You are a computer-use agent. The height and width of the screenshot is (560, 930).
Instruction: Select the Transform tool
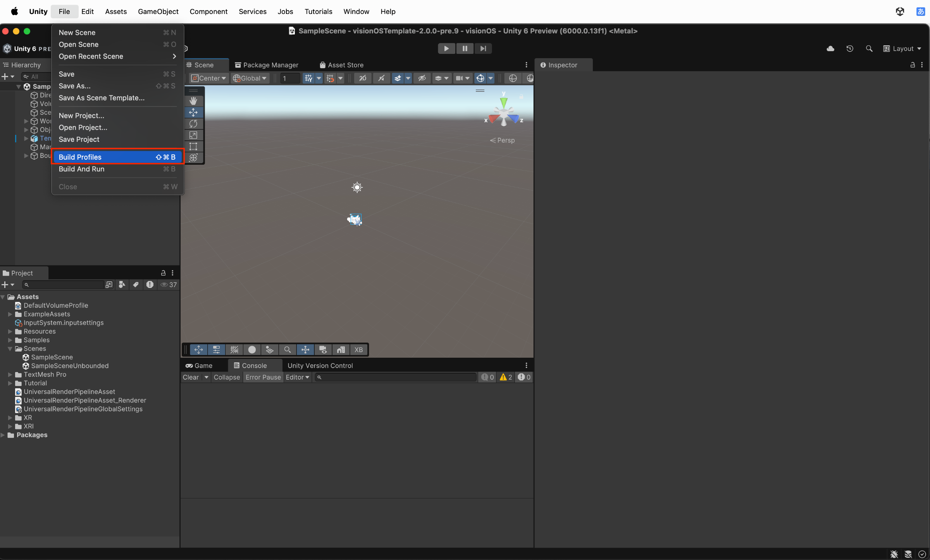[x=193, y=158]
